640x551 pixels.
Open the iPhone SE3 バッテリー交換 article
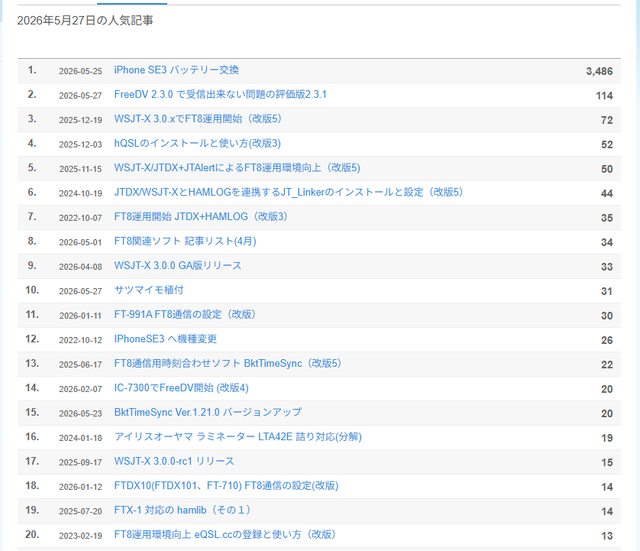[x=176, y=70]
